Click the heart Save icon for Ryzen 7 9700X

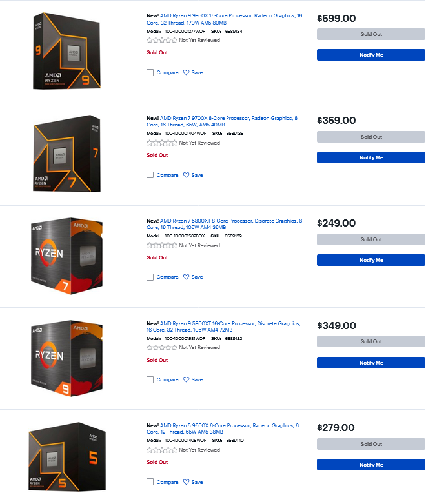[187, 175]
